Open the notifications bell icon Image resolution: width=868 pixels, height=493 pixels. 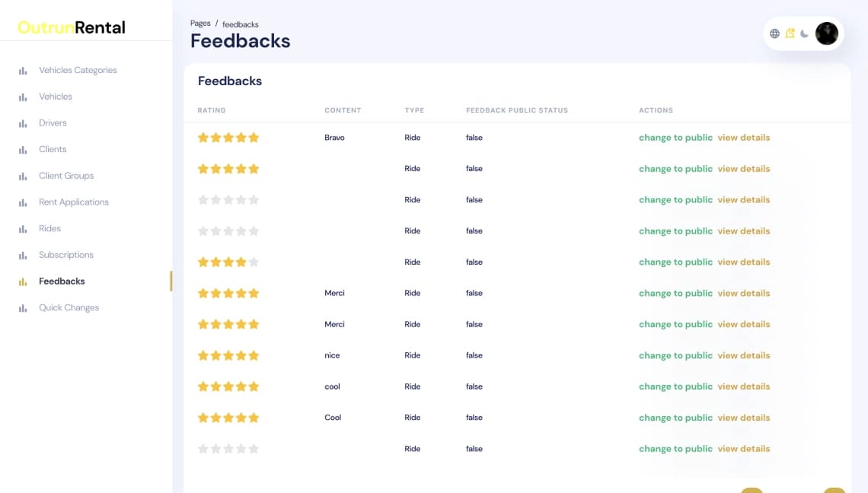790,33
